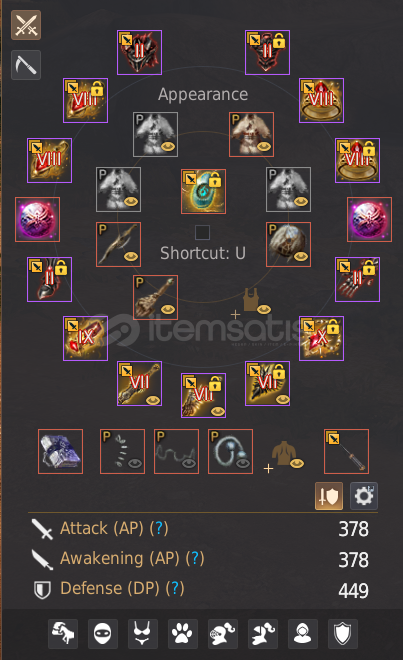Open the gear icon equipment settings

pyautogui.click(x=364, y=496)
